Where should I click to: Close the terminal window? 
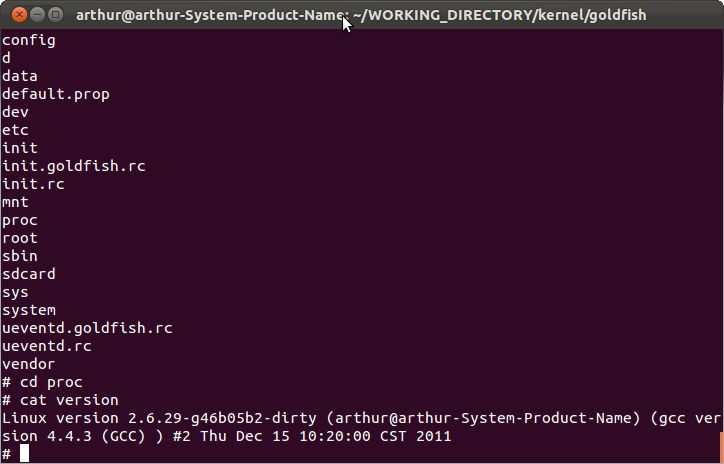(x=19, y=15)
